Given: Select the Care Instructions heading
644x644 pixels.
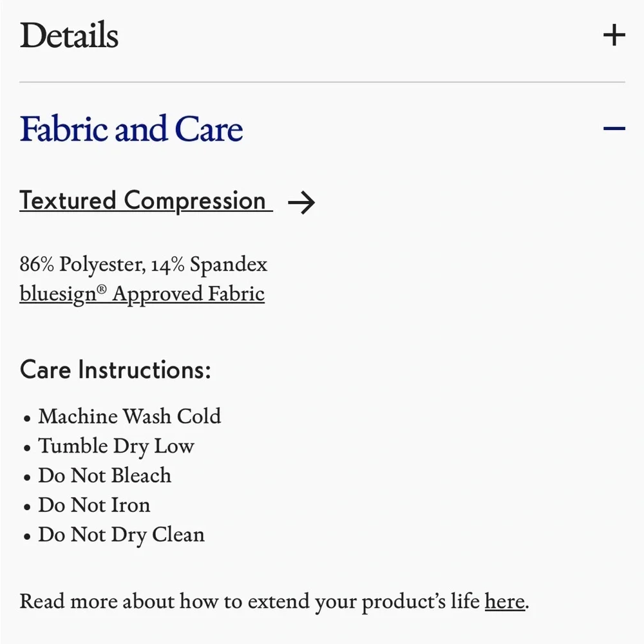Looking at the screenshot, I should pyautogui.click(x=115, y=370).
